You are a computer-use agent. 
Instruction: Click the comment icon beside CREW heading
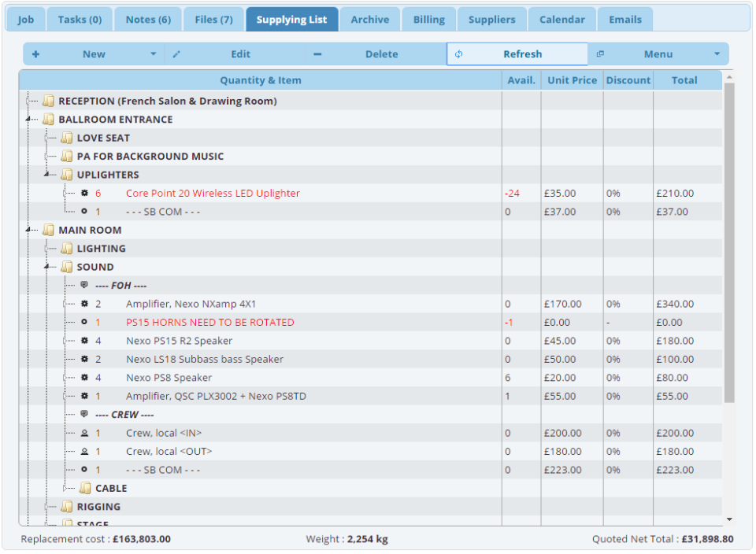[x=84, y=414]
